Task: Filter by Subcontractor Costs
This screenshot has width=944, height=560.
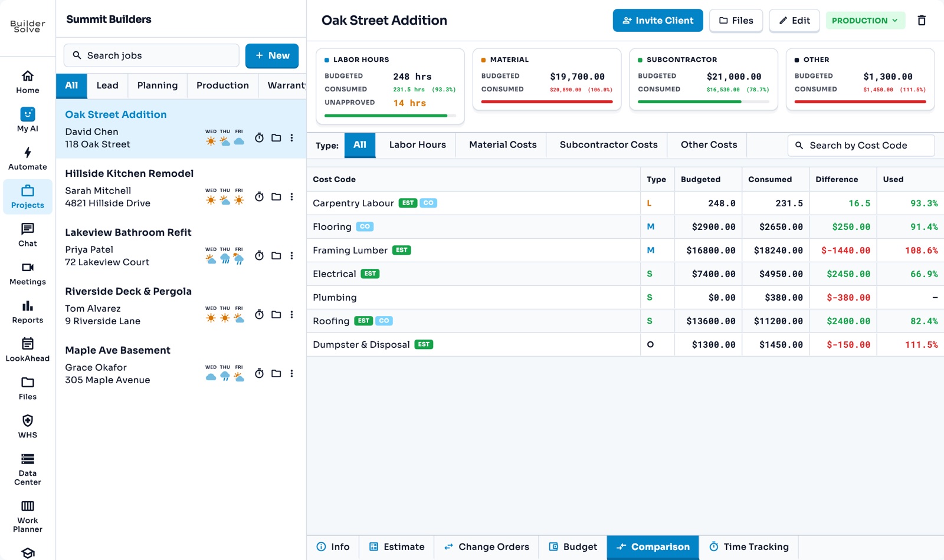Action: pos(608,145)
